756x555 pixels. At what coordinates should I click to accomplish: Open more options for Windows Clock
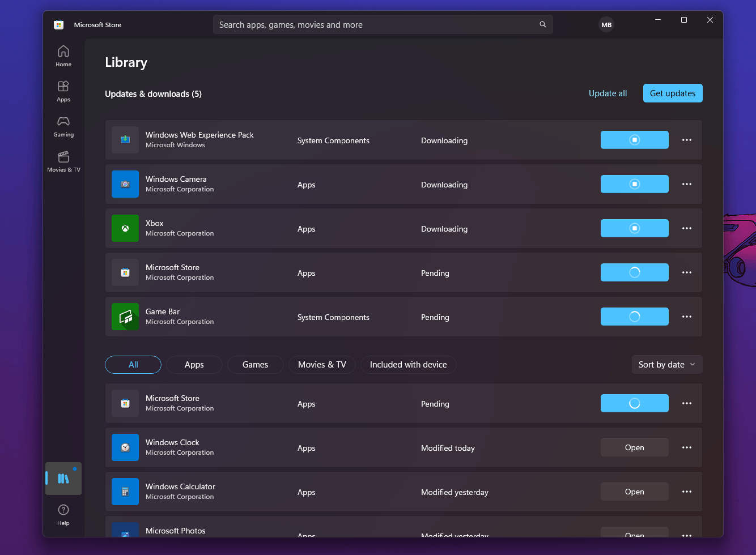click(687, 447)
